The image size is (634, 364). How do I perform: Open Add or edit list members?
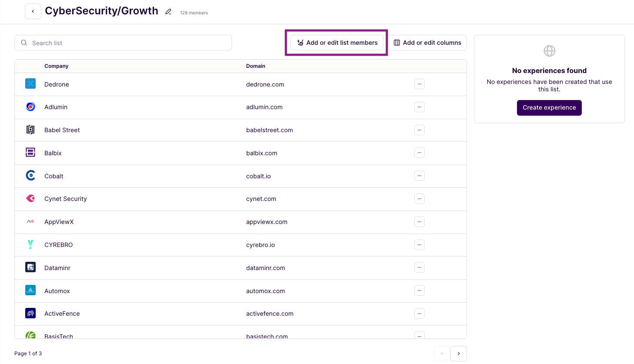click(x=337, y=43)
